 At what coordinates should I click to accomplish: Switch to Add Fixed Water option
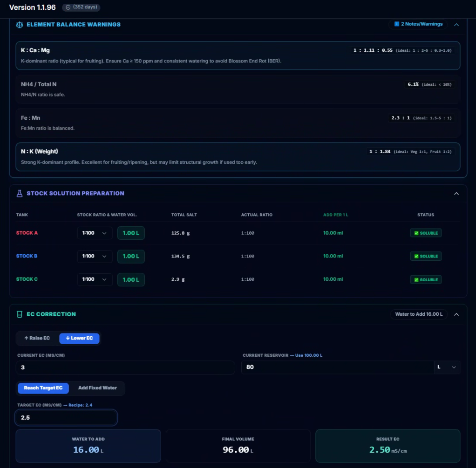[x=97, y=388]
